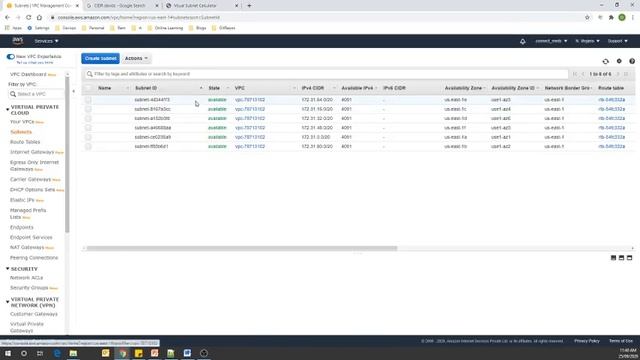Image resolution: width=640 pixels, height=360 pixels.
Task: Collapse the sidebar with the arrow handle
Action: pos(73,91)
